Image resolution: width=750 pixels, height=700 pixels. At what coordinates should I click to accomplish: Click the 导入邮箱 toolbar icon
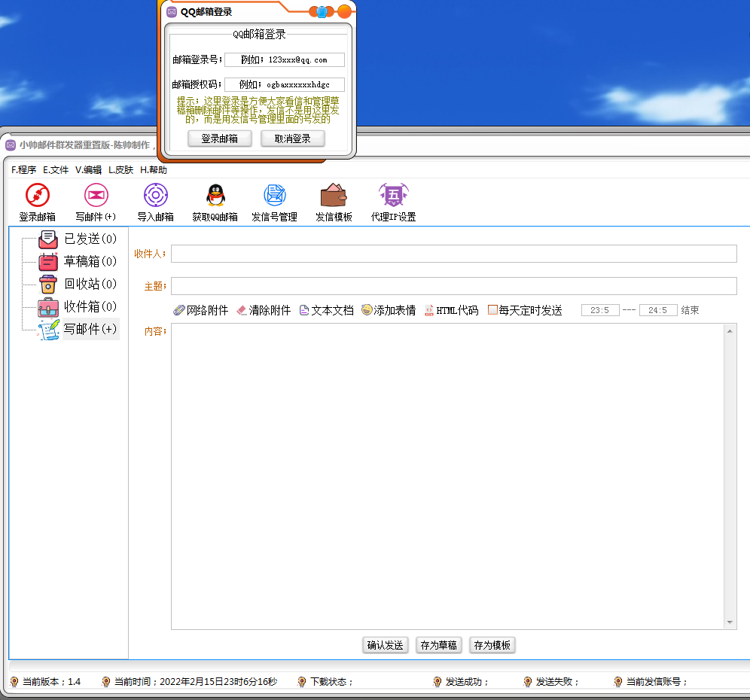(x=155, y=196)
